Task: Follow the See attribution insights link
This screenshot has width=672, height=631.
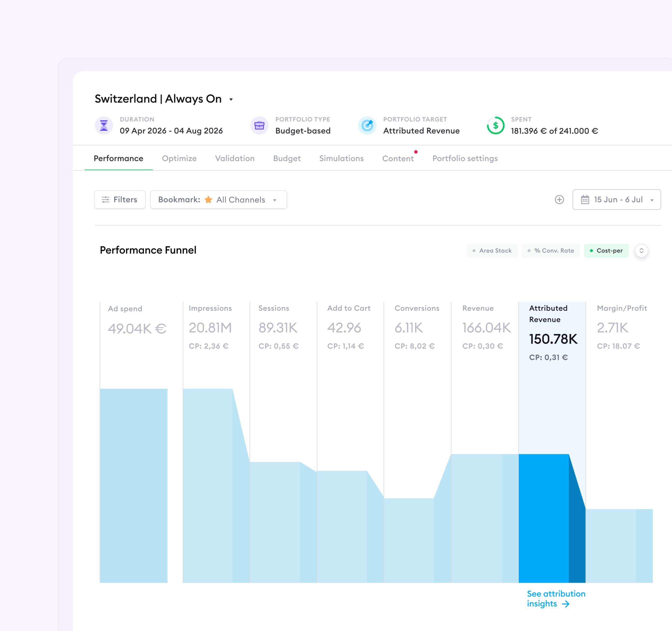Action: pos(556,599)
